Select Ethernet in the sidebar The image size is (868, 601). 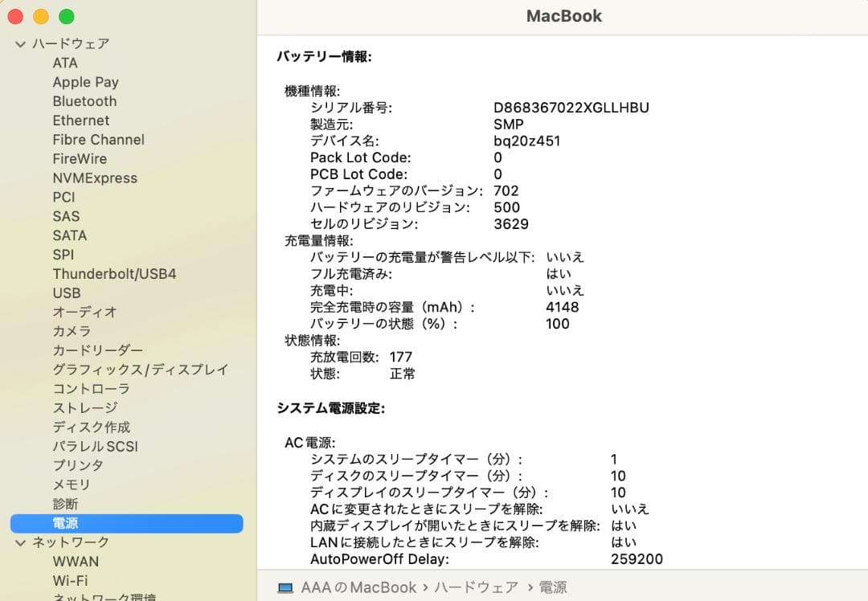(80, 121)
